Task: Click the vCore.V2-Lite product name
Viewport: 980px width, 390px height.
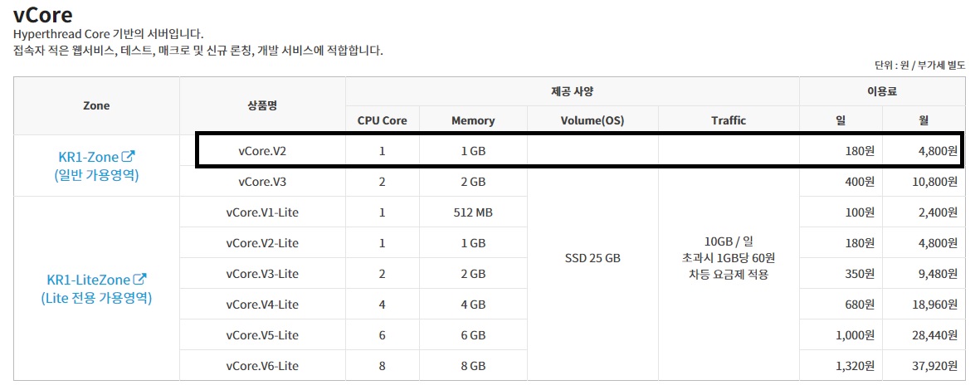Action: [x=262, y=243]
